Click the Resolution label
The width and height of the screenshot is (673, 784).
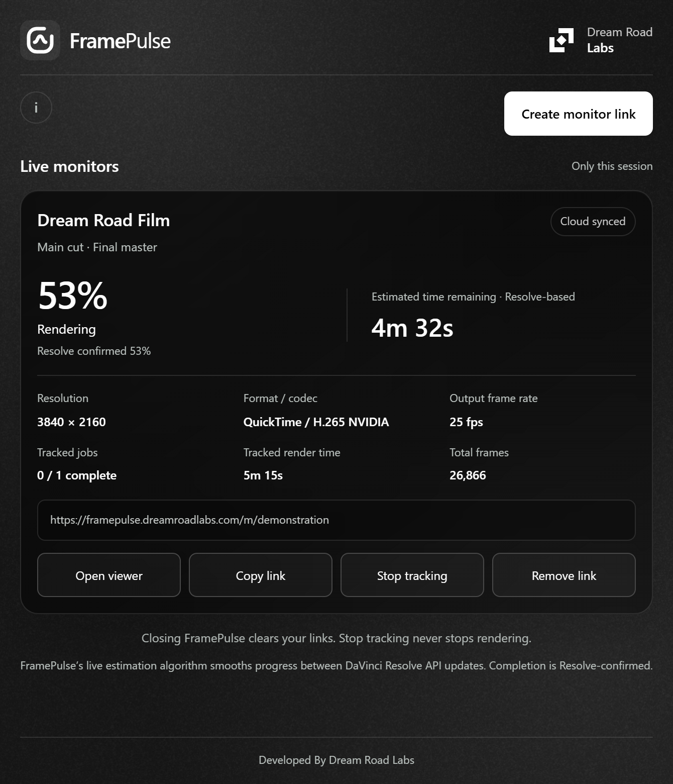[63, 398]
